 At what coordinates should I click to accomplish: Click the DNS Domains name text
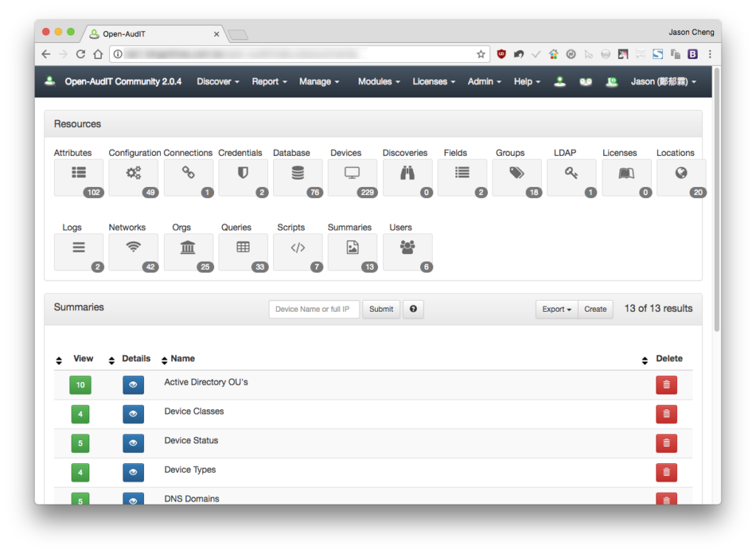191,499
